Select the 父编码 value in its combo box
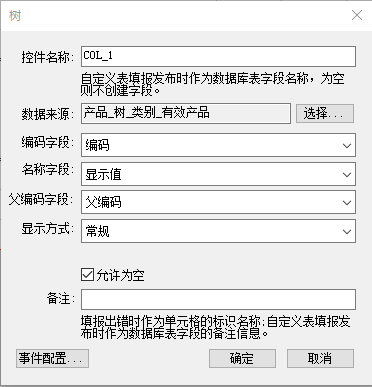 pyautogui.click(x=103, y=202)
